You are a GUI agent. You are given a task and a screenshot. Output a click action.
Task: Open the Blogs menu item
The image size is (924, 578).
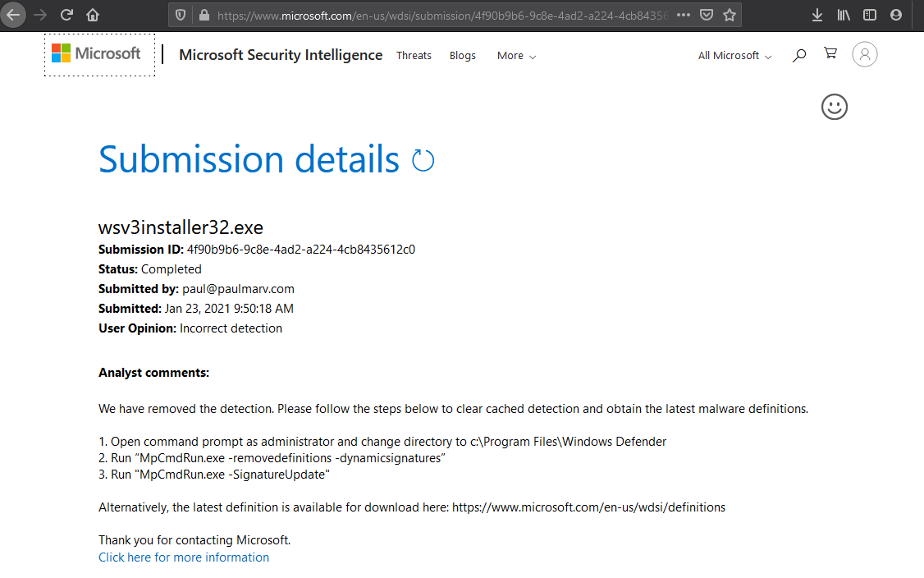[463, 56]
